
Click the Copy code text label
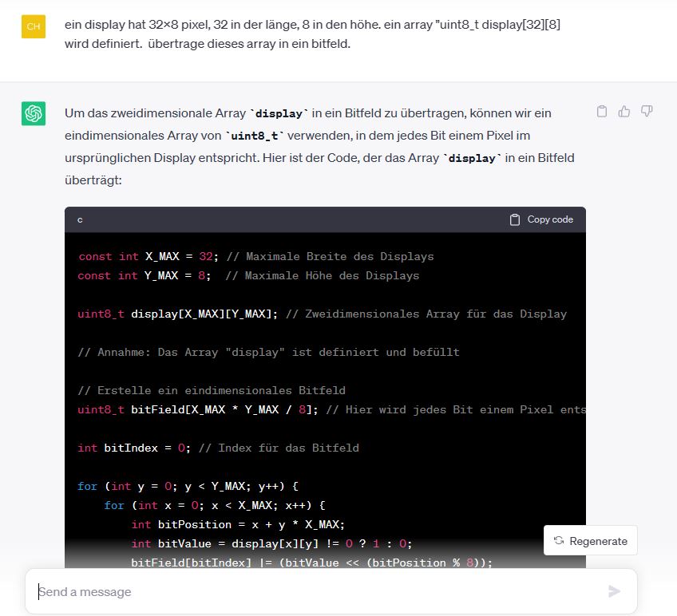pos(550,219)
